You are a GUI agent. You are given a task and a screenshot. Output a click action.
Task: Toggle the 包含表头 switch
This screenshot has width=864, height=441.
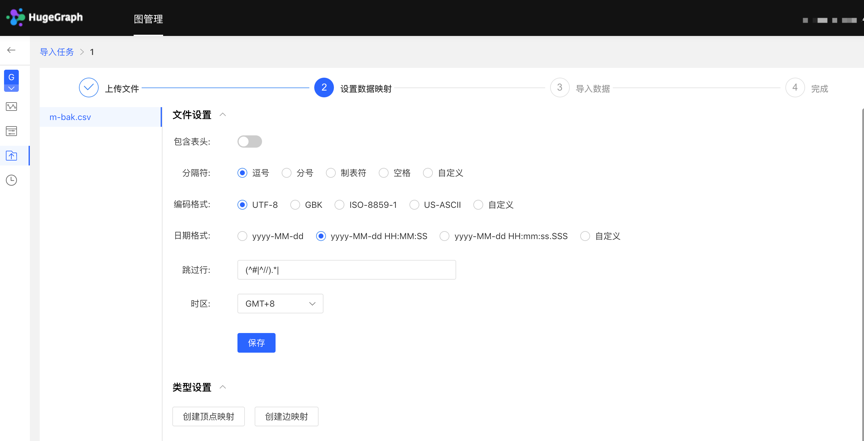pos(250,142)
